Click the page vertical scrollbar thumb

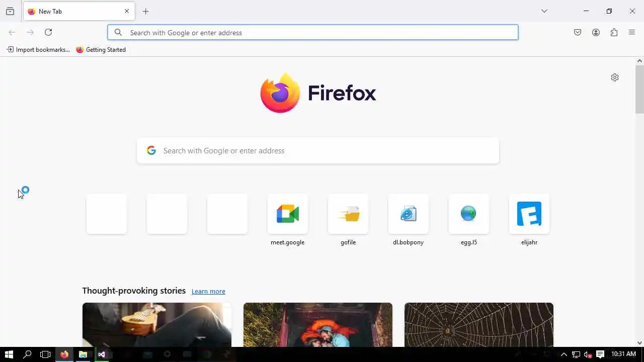click(639, 89)
